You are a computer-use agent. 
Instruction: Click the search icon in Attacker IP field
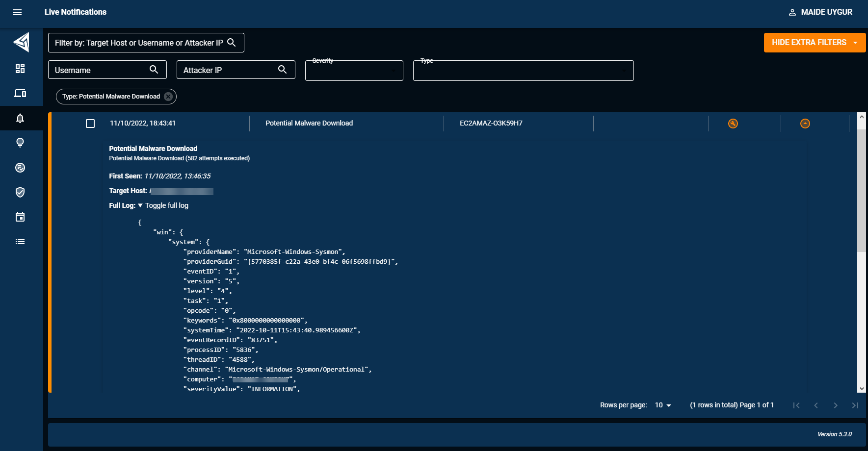point(282,70)
